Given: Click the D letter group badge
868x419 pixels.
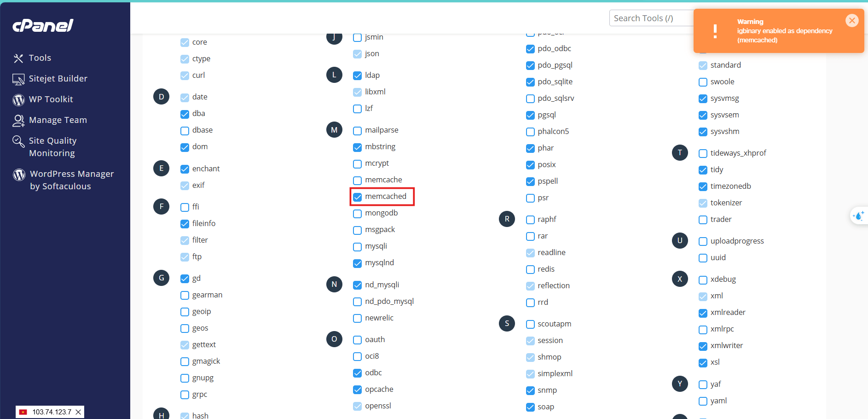Looking at the screenshot, I should (x=161, y=97).
